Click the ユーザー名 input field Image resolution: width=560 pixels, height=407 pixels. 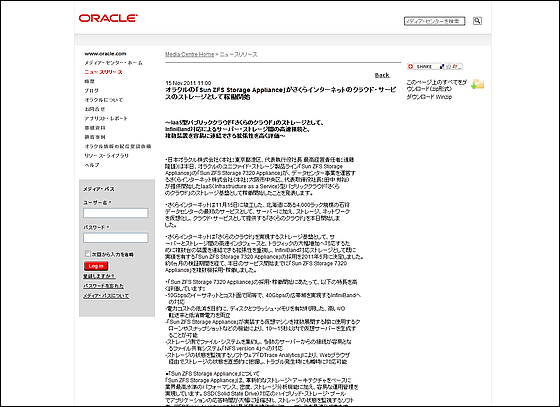(116, 213)
